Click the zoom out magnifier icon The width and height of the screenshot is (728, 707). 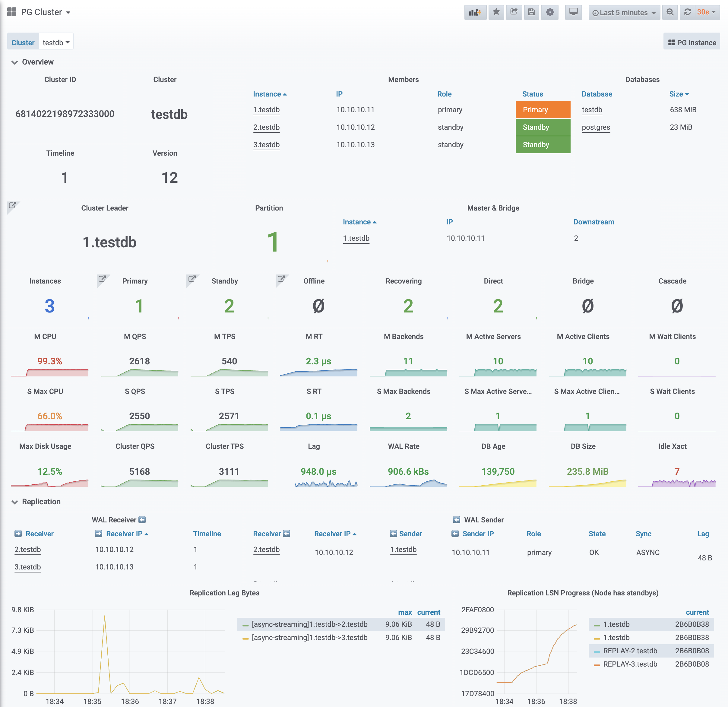click(670, 12)
